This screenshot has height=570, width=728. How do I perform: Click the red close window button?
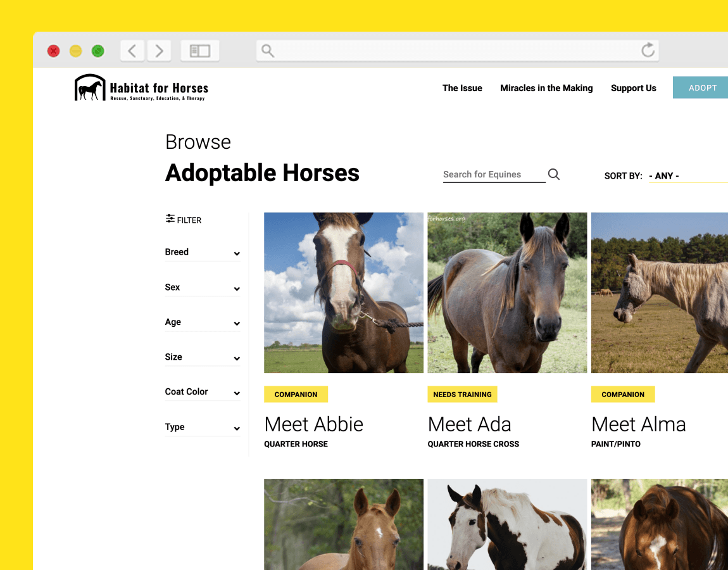[53, 51]
